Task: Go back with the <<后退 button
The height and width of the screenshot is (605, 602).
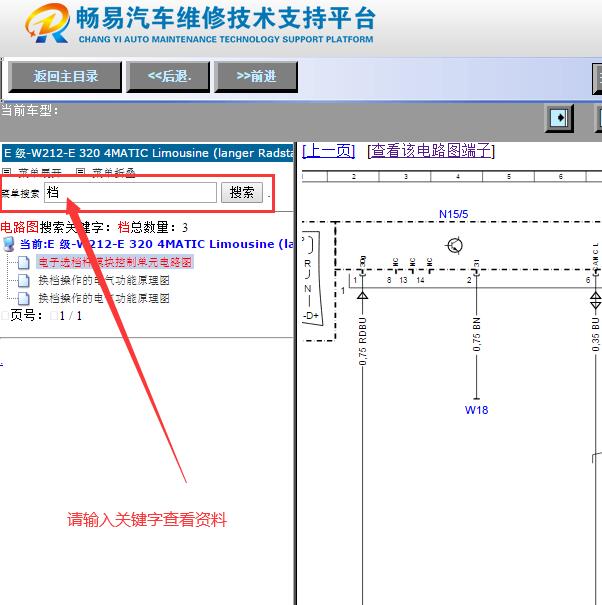Action: point(168,76)
